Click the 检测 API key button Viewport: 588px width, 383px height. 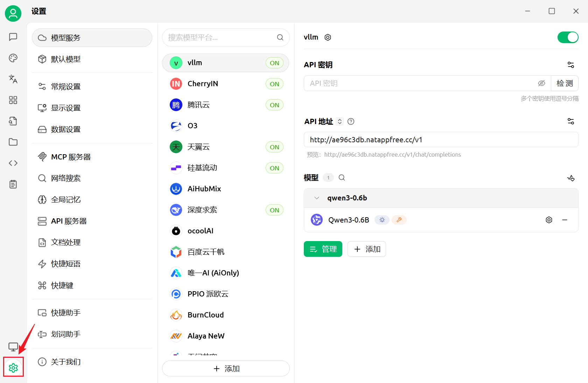(565, 83)
